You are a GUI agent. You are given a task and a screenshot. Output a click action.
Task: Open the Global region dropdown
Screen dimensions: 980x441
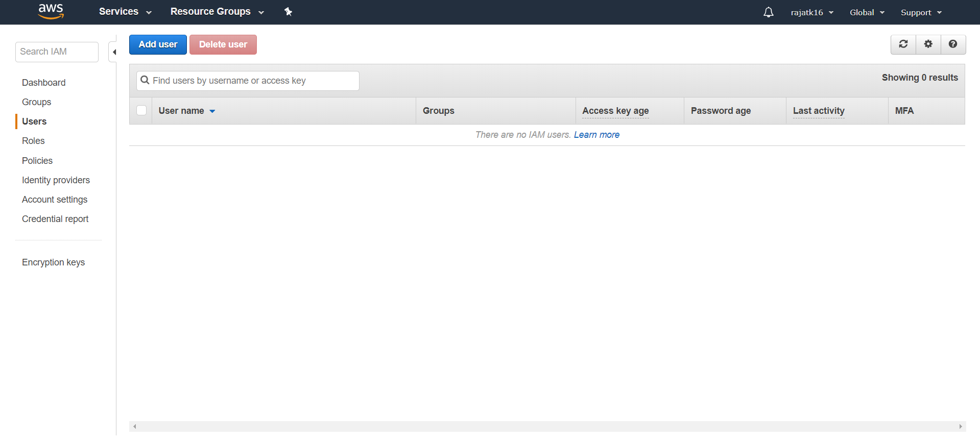click(867, 12)
